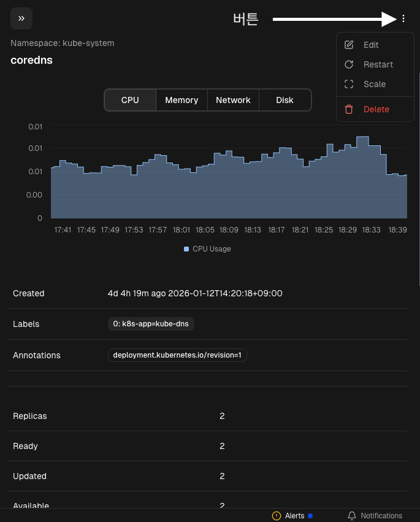
Task: Select the Disk metrics tab
Action: click(284, 100)
